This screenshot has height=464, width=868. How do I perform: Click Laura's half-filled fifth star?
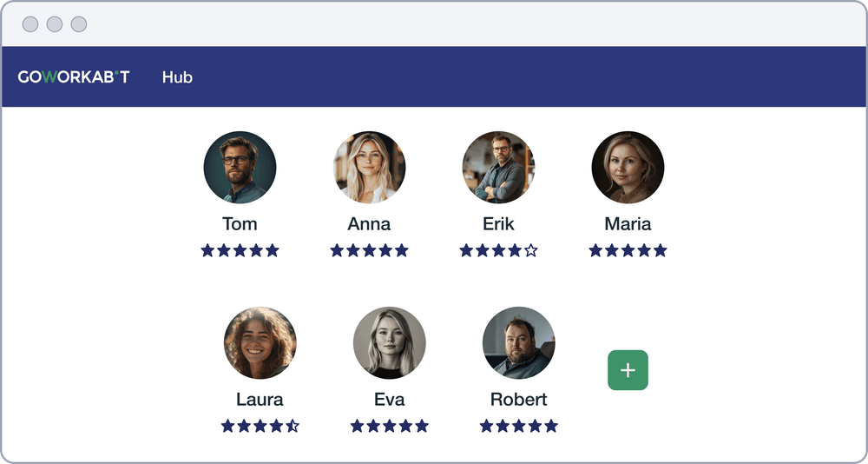(x=293, y=426)
